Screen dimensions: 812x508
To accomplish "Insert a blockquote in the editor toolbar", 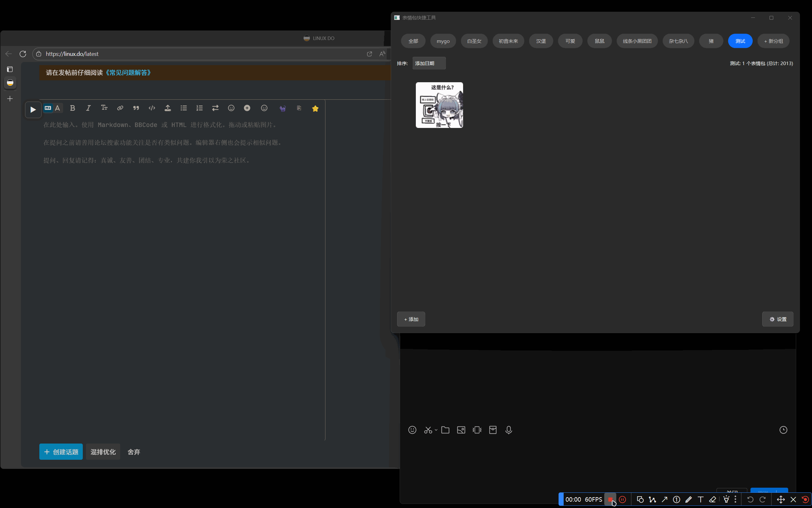I will pos(136,108).
